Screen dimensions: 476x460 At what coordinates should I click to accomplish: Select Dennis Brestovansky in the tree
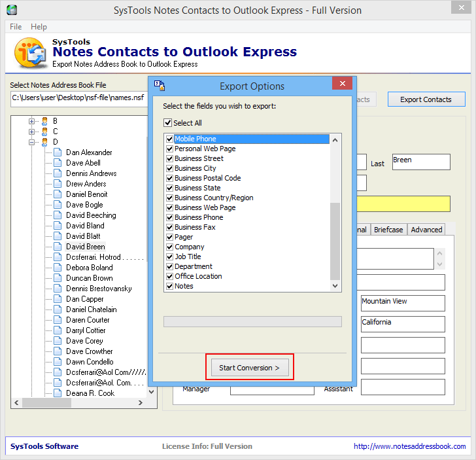(99, 289)
